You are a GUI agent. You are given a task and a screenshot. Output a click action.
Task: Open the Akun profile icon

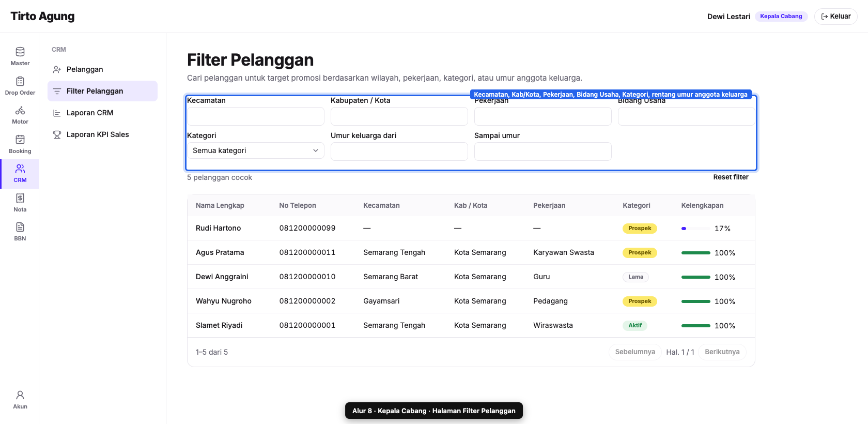click(20, 395)
